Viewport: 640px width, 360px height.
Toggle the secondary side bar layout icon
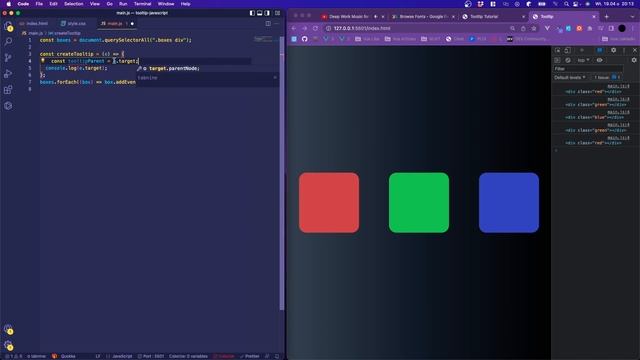(x=267, y=13)
